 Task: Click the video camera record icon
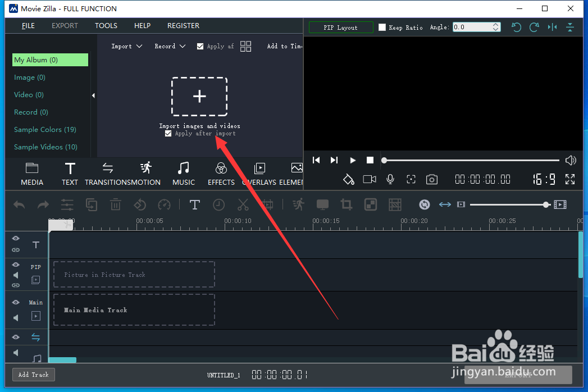(x=370, y=179)
